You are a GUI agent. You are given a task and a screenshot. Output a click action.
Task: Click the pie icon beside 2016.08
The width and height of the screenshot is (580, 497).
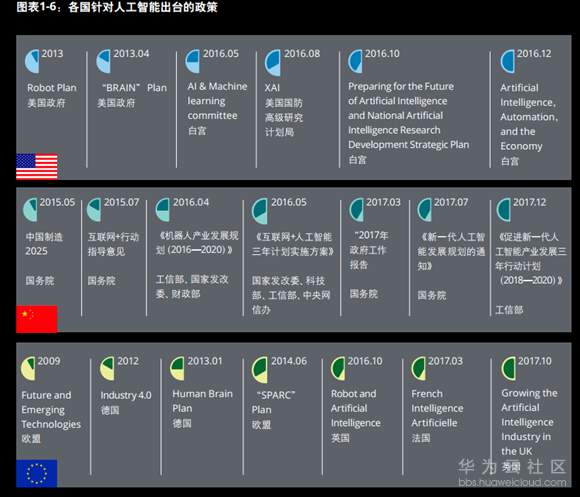273,62
